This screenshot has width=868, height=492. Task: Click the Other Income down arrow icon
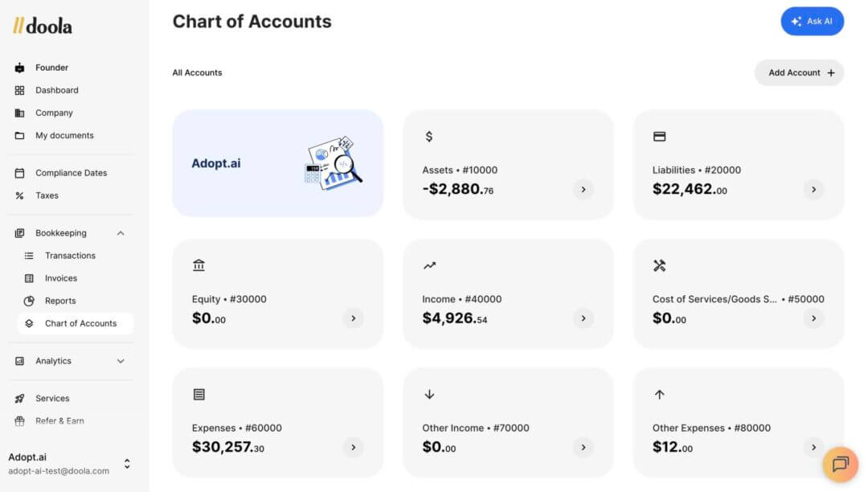pyautogui.click(x=429, y=395)
